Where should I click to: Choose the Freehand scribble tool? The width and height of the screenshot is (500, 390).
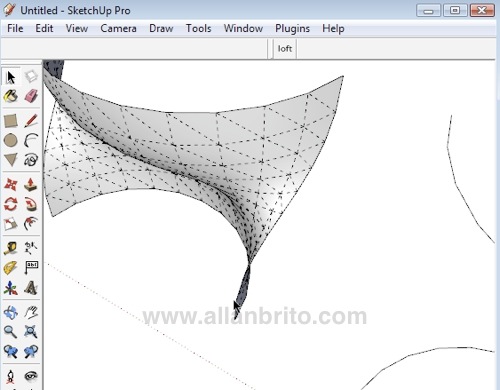(31, 160)
